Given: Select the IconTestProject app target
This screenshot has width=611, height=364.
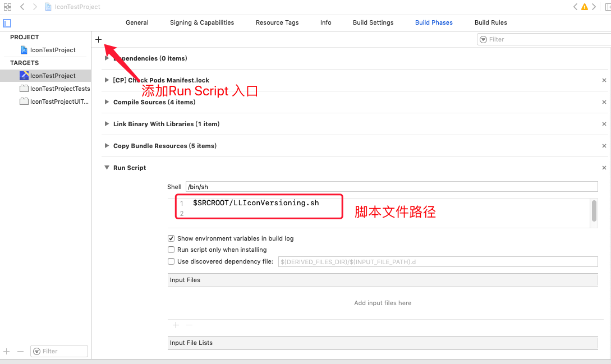Looking at the screenshot, I should [x=45, y=76].
